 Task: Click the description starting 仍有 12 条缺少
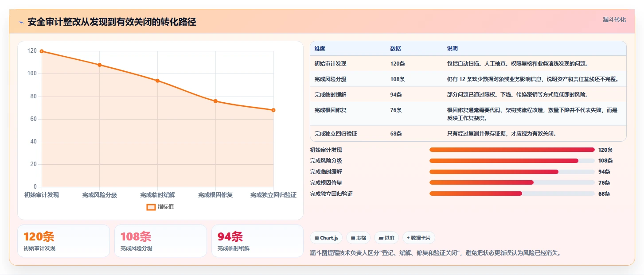533,79
